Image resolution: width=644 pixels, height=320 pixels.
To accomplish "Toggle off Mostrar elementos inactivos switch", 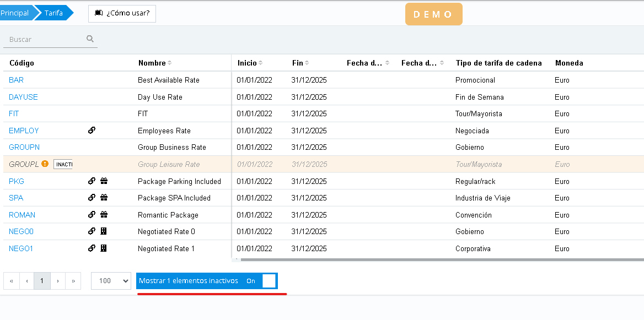I will (268, 281).
